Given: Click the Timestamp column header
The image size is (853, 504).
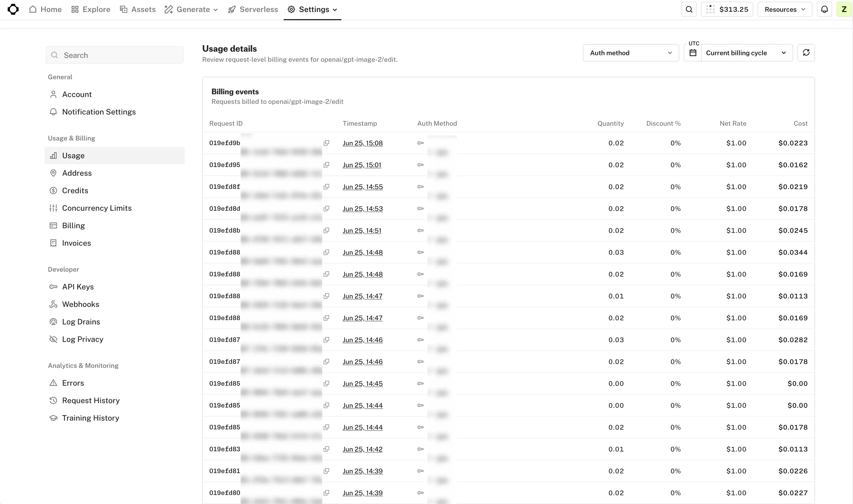Looking at the screenshot, I should 359,123.
